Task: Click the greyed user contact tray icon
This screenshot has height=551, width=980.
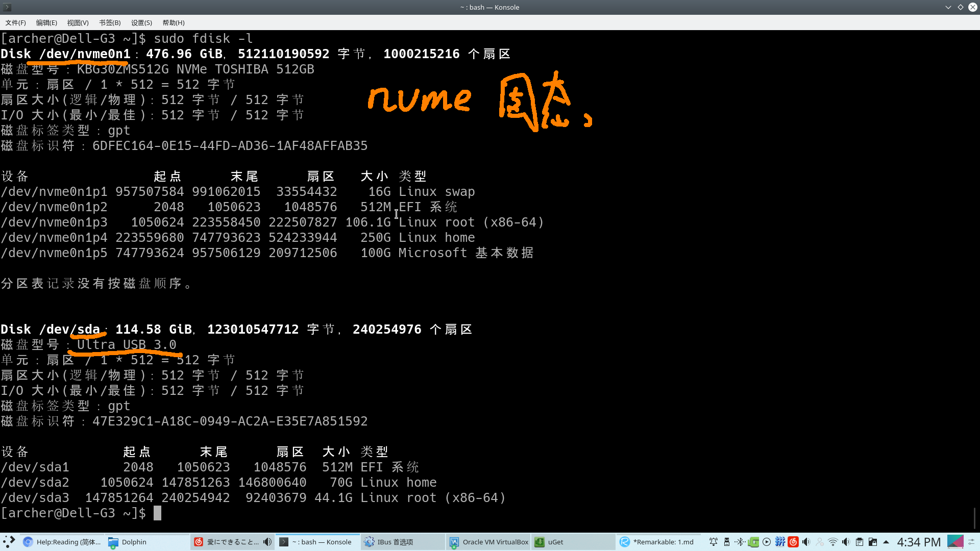Action: [820, 542]
